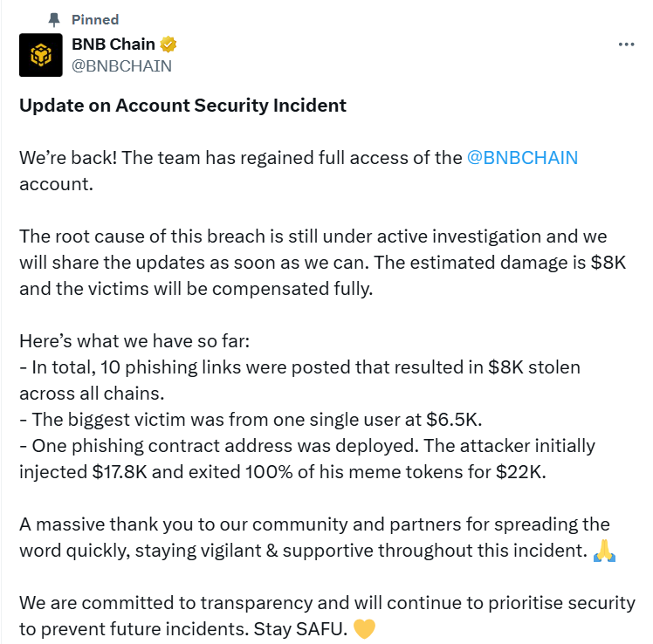Open the three-dot more options menu
The height and width of the screenshot is (644, 653).
(x=626, y=45)
